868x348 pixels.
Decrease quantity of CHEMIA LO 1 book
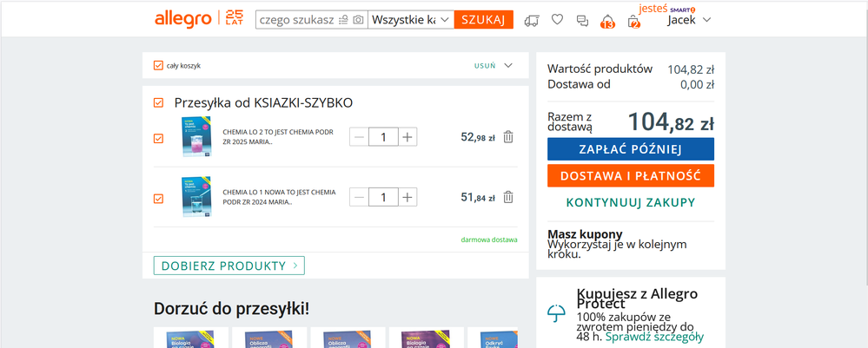359,197
